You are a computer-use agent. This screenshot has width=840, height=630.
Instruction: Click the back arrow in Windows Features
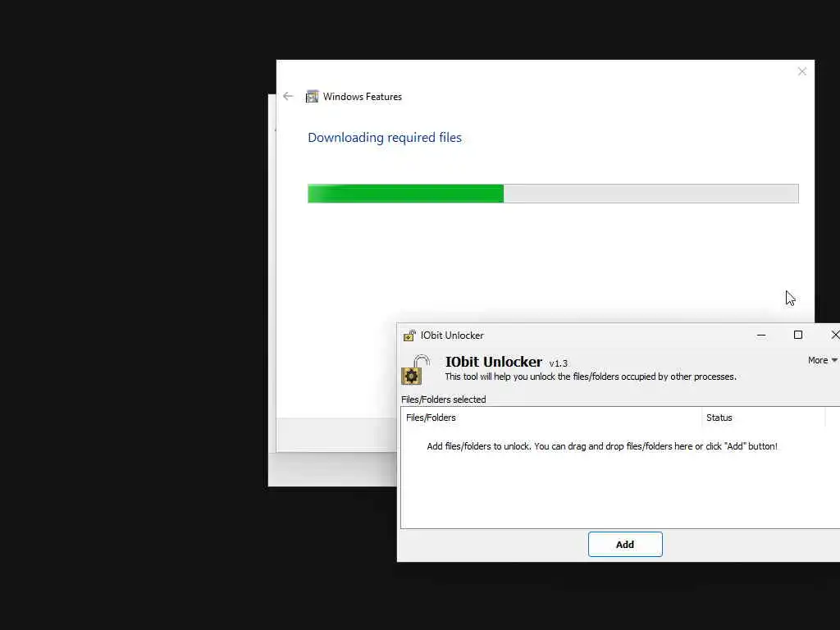[288, 97]
